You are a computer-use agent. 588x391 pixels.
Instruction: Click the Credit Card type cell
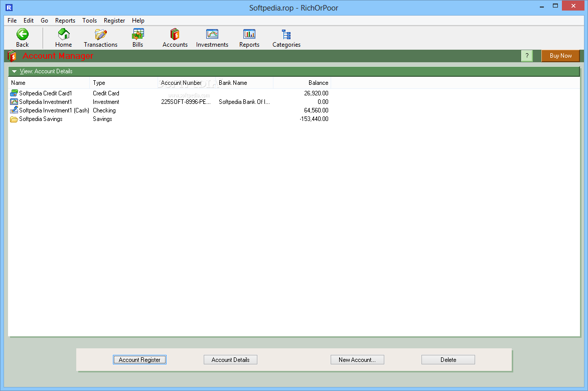tap(106, 93)
